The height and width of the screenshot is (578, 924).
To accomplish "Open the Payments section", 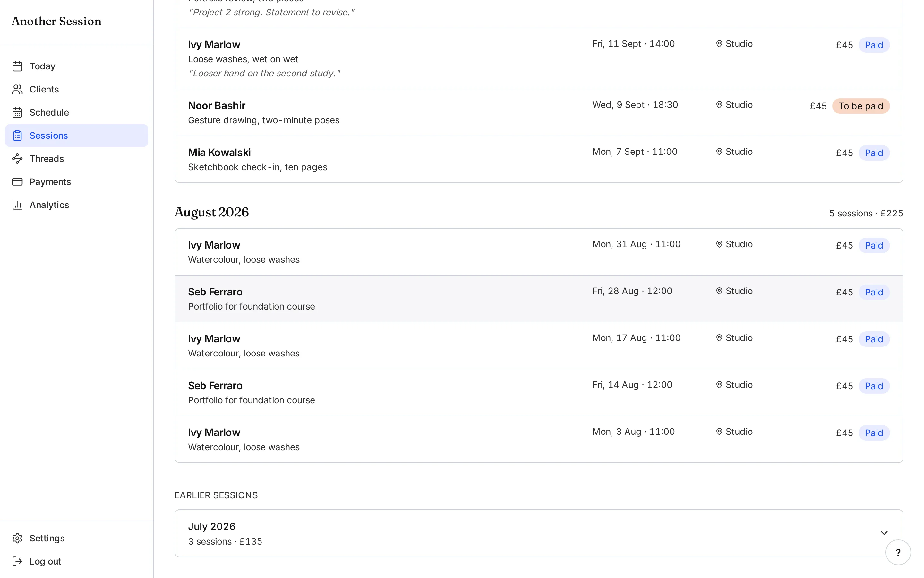I will coord(76,181).
